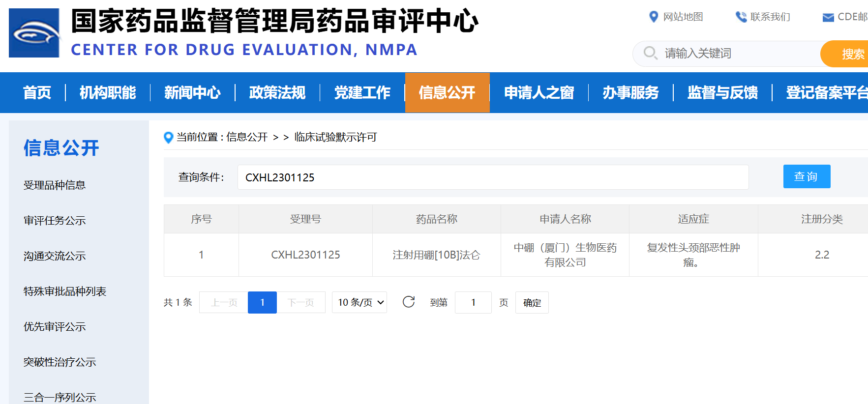Go to the 首页 menu item

coord(37,92)
